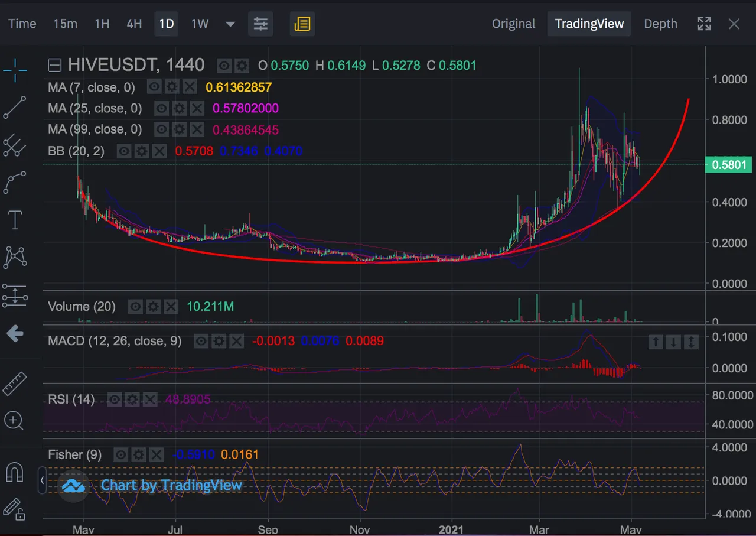756x536 pixels.
Task: Select the crosshair cursor tool
Action: 15,70
